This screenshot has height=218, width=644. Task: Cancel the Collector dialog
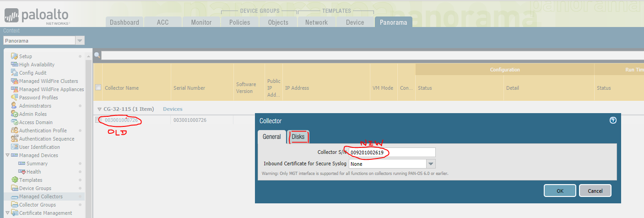tap(595, 191)
